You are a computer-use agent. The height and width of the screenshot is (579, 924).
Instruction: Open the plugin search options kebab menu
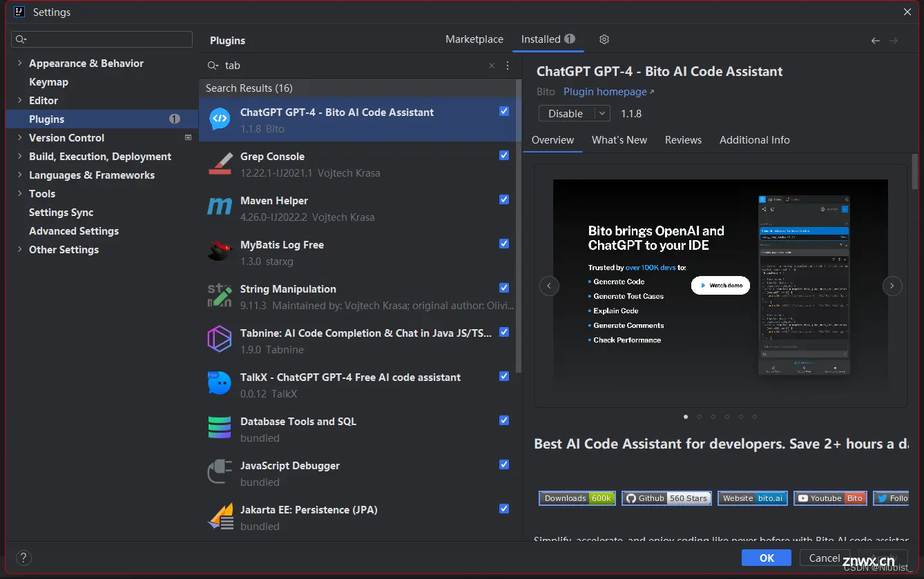click(508, 66)
